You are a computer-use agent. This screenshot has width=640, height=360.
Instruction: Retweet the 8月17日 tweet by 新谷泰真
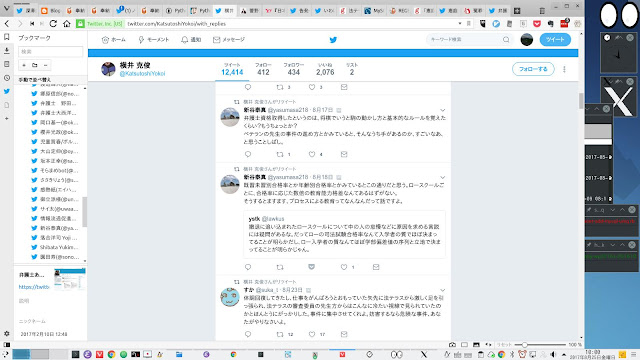click(x=280, y=154)
